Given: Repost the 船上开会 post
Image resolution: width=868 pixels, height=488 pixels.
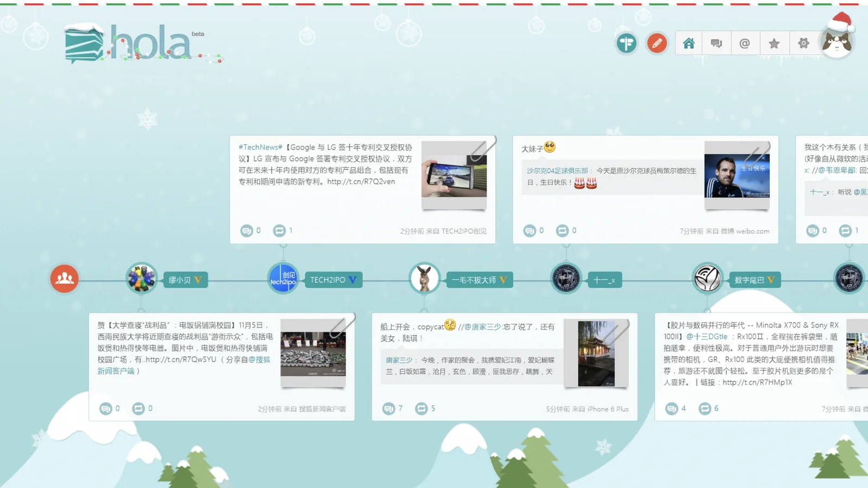Looking at the screenshot, I should point(422,409).
